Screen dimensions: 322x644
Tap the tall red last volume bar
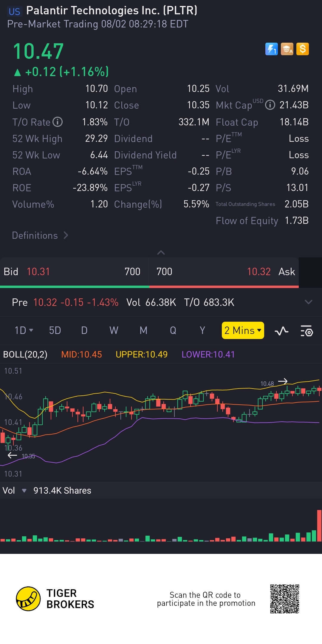319,526
